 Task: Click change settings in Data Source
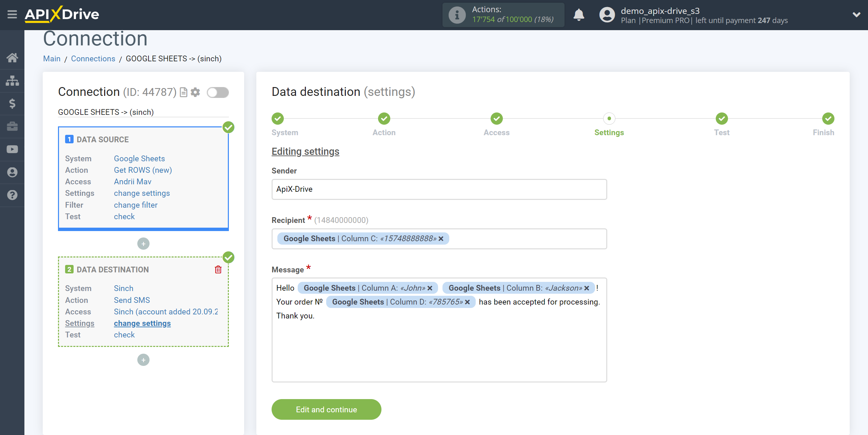coord(142,193)
